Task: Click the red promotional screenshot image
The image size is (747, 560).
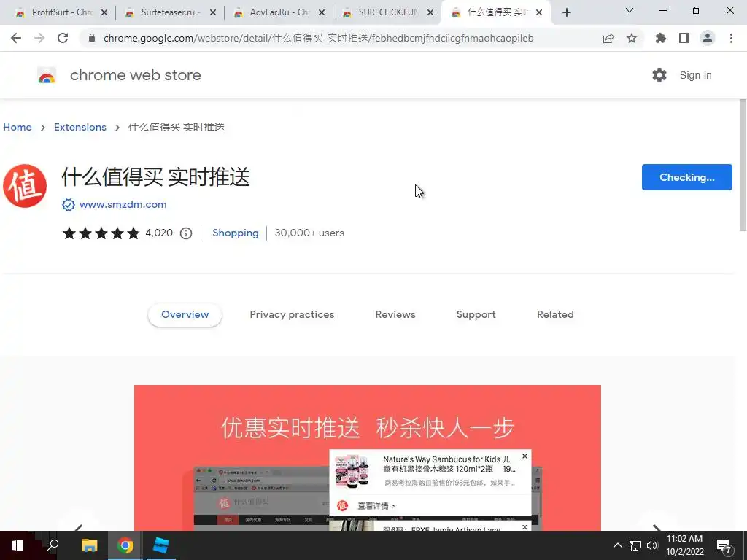Action: click(368, 458)
